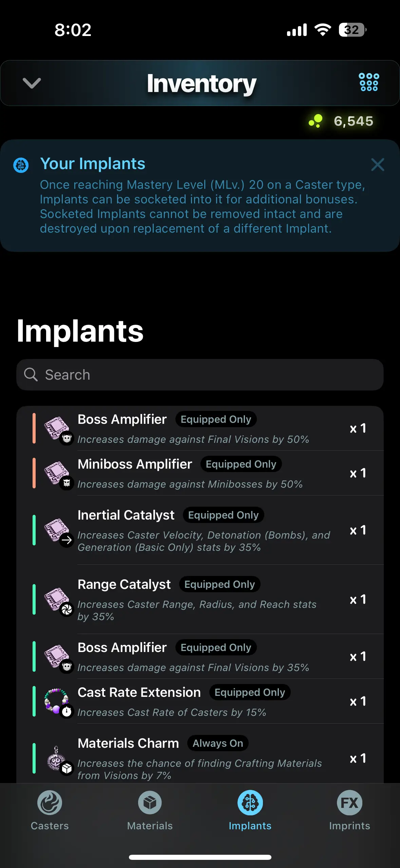Open the grid menu icon
Viewport: 400px width, 868px height.
click(369, 83)
